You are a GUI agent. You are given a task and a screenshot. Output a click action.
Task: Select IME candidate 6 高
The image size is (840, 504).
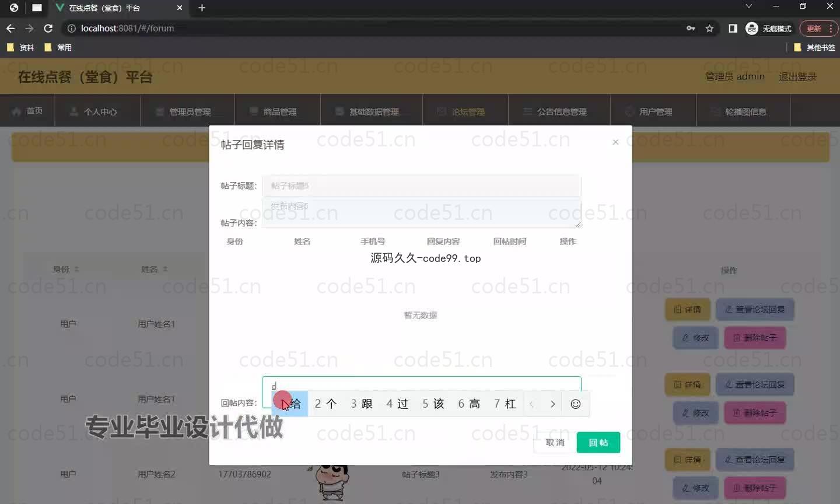point(469,404)
